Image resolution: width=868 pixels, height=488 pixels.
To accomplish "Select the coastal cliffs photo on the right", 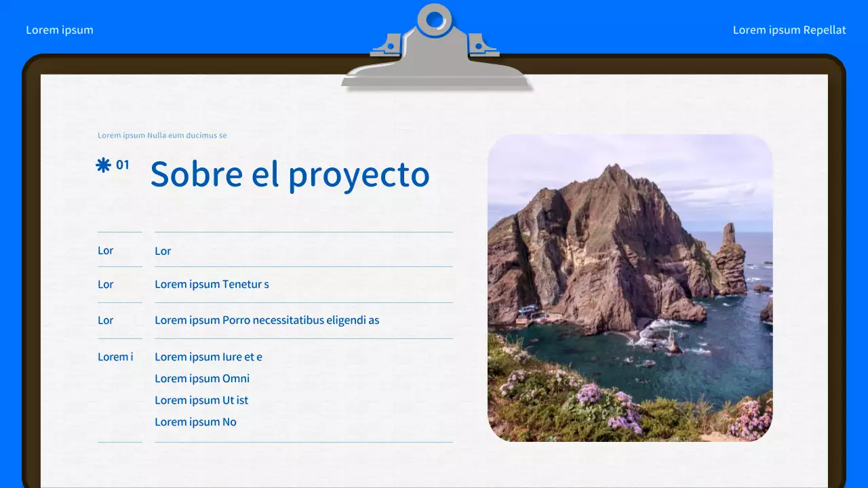I will click(630, 288).
